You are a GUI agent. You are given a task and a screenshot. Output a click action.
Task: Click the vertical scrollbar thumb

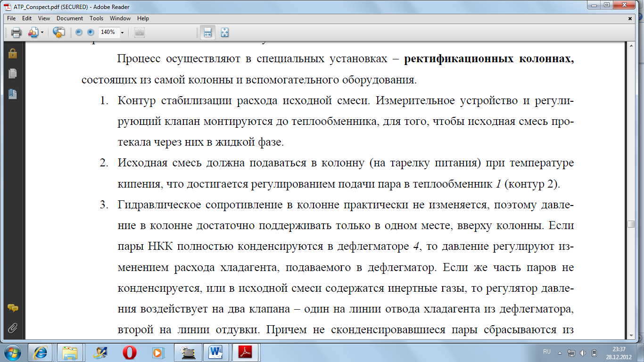tap(631, 224)
